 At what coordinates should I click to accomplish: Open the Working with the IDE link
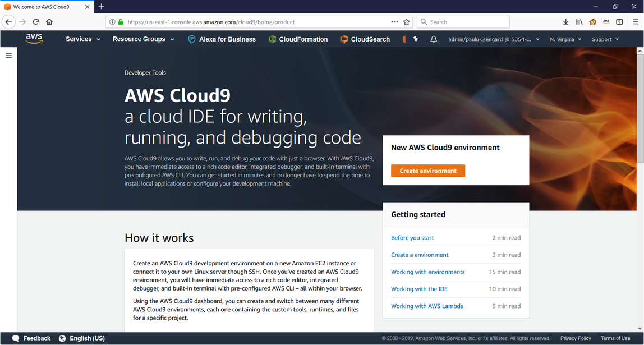(420, 289)
